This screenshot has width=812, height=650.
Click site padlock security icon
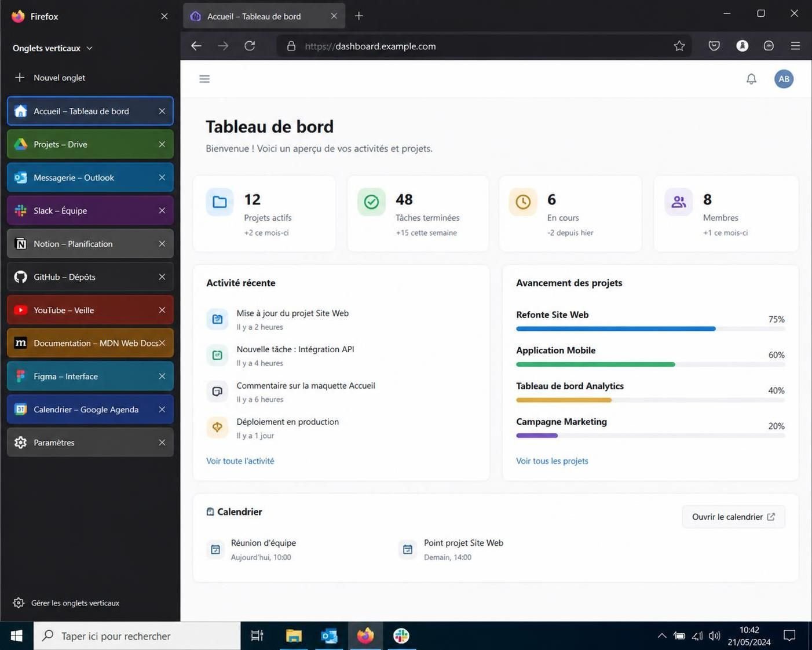coord(291,46)
